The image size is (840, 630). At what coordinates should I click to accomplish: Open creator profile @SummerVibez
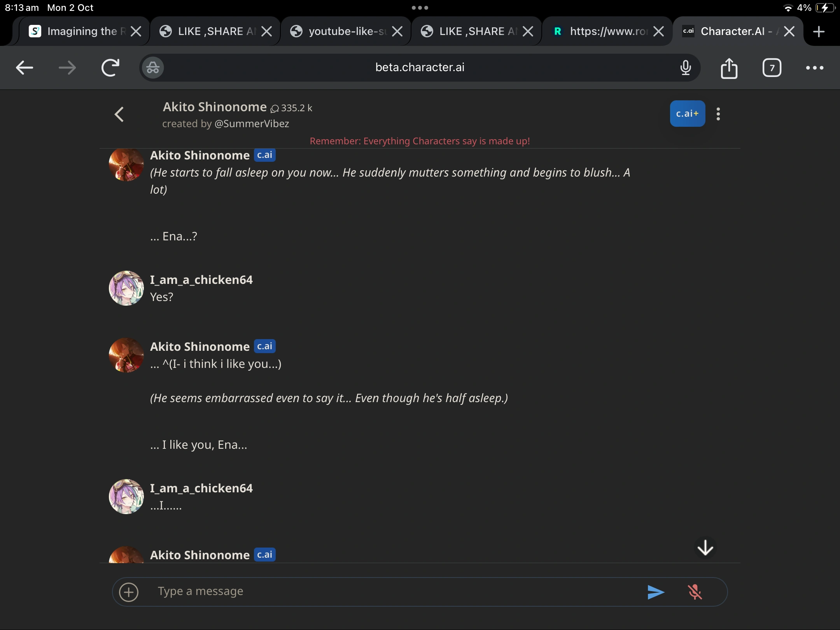pos(251,124)
